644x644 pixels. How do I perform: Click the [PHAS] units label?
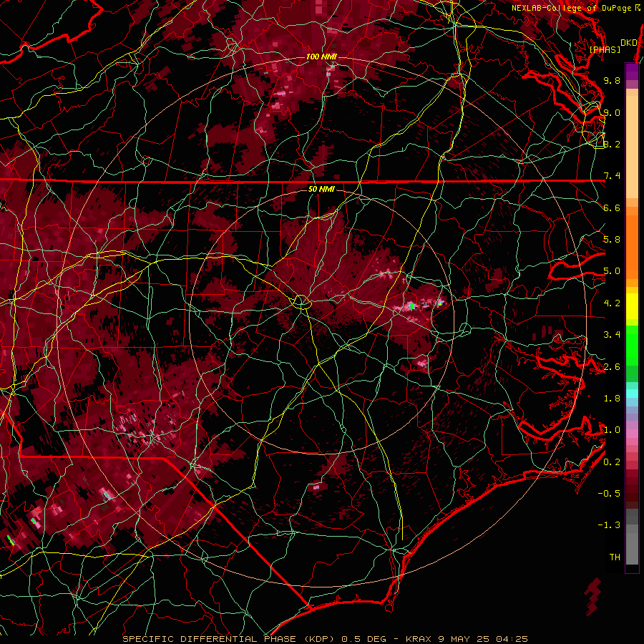point(605,49)
